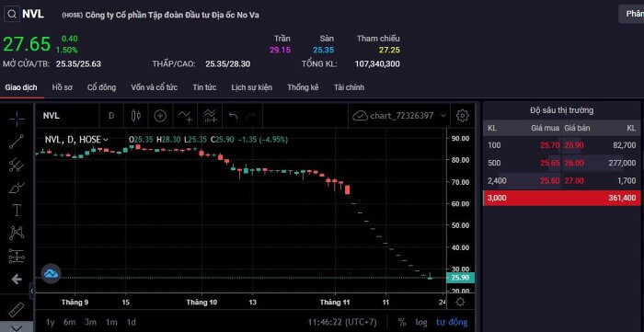Open the compare or add symbol button
Viewport: 644px width, 332px height.
[x=160, y=116]
